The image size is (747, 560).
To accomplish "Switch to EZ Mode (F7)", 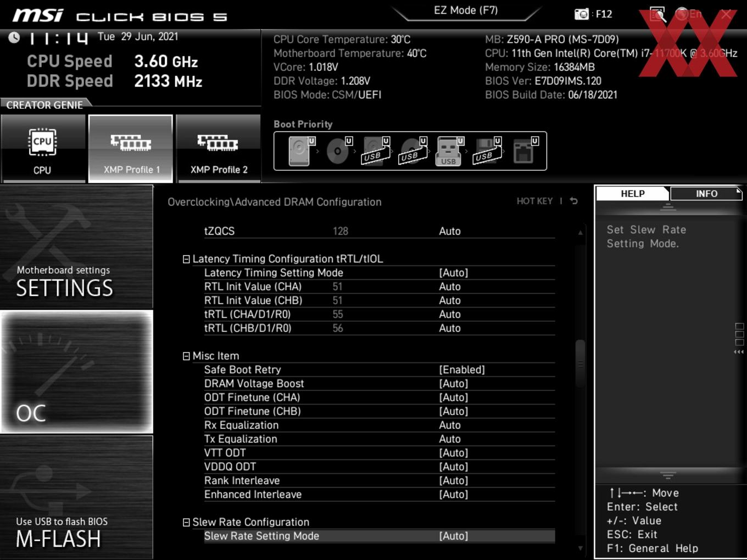I will (466, 10).
